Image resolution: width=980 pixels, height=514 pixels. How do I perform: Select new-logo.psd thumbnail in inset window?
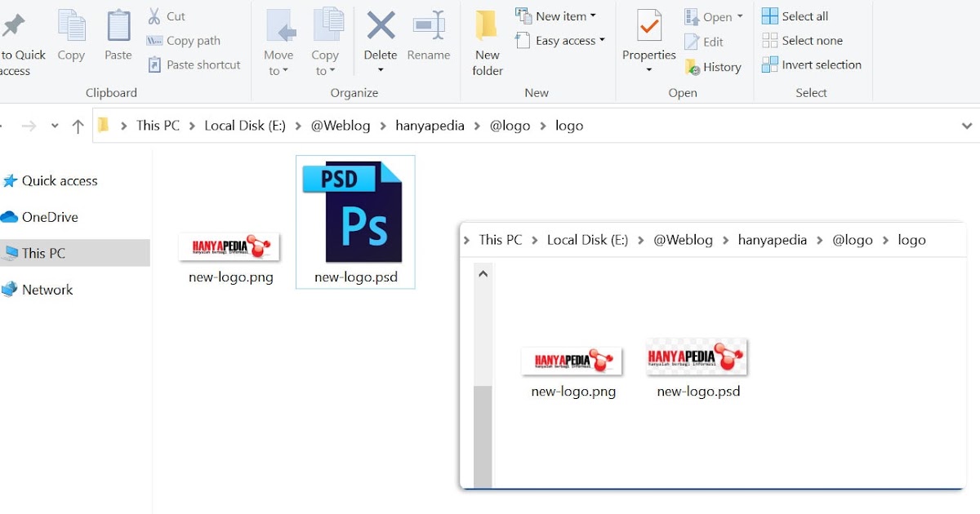(697, 357)
